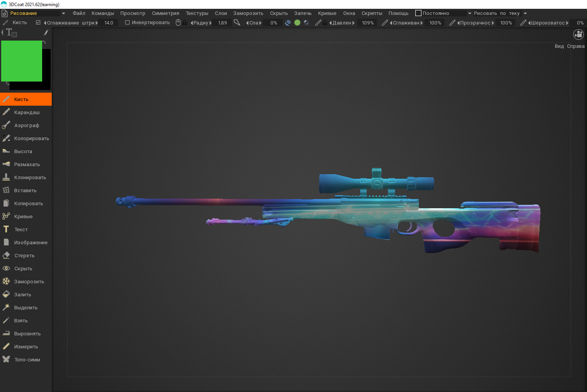Viewport: 587px width, 392px height.
Task: Open the Рисование room dropdown
Action: coord(64,13)
